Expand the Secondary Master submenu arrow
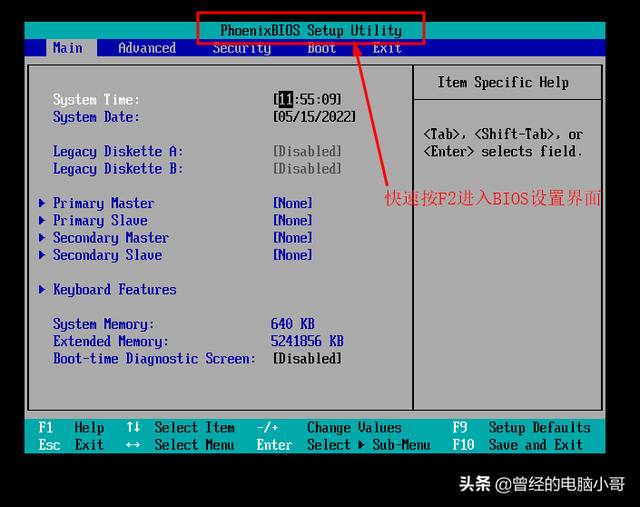The width and height of the screenshot is (640, 507). click(42, 238)
